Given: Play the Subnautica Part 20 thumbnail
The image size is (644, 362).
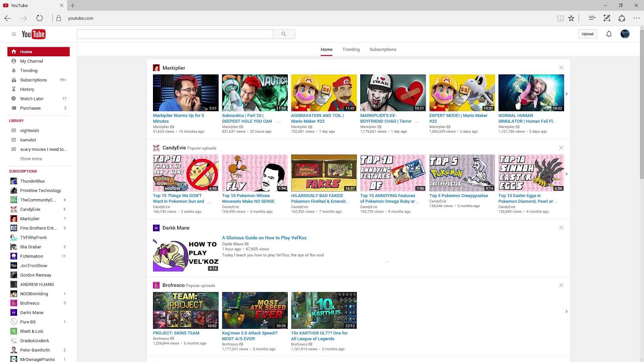Looking at the screenshot, I should (255, 93).
